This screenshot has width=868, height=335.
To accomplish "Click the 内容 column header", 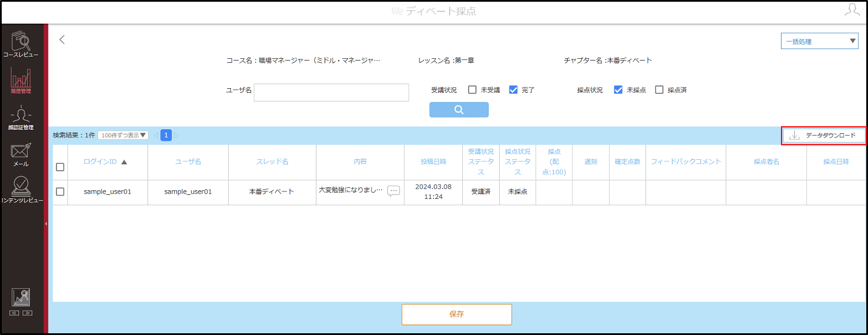I will pyautogui.click(x=360, y=162).
